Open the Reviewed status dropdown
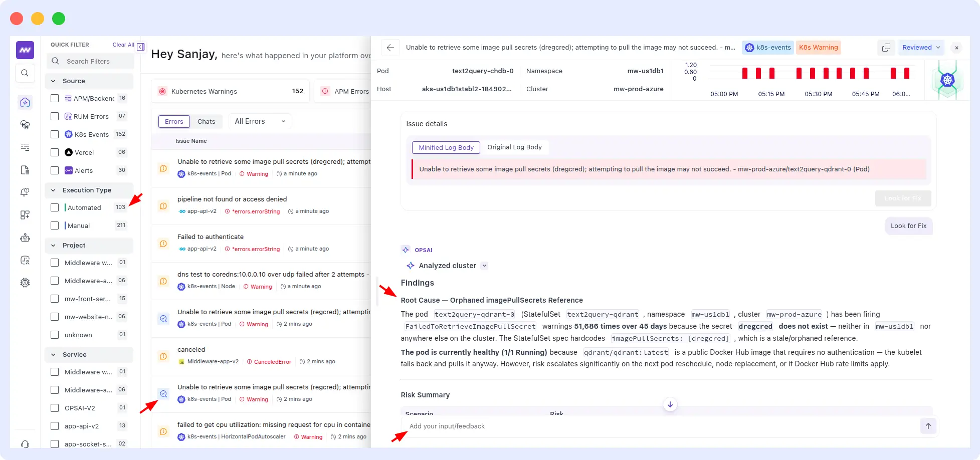This screenshot has width=980, height=460. [x=921, y=48]
